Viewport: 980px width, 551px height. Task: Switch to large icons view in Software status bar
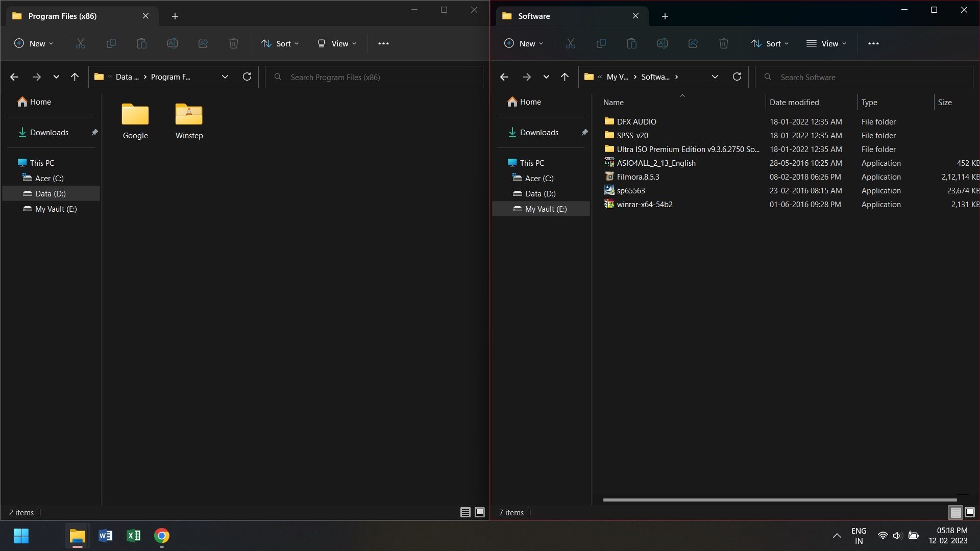(970, 512)
